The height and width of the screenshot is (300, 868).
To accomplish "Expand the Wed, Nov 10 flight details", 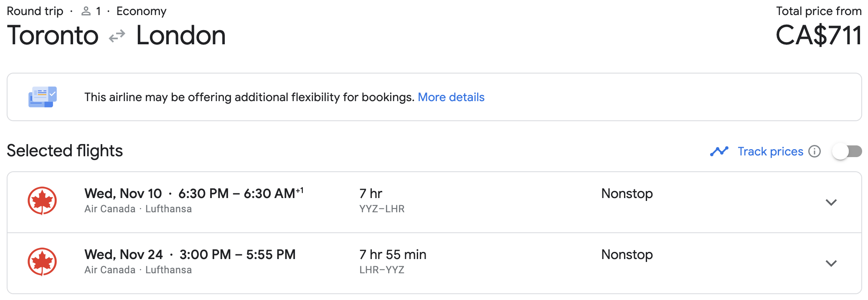I will (x=831, y=202).
